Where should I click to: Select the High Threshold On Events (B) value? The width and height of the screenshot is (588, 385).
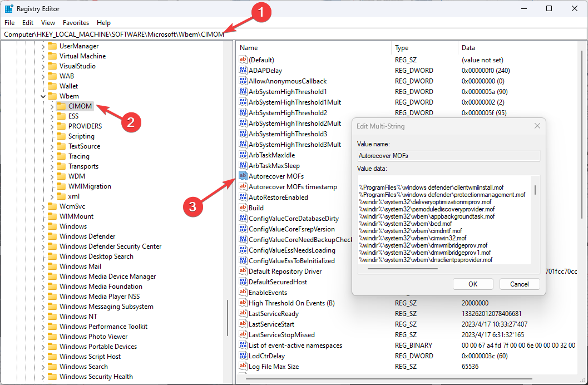coord(291,303)
